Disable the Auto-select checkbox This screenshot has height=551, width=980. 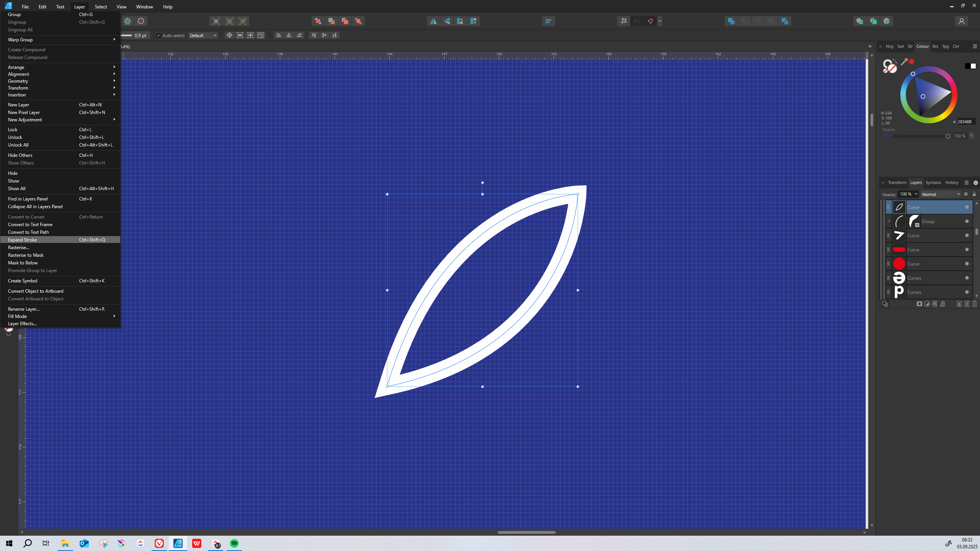click(x=158, y=35)
